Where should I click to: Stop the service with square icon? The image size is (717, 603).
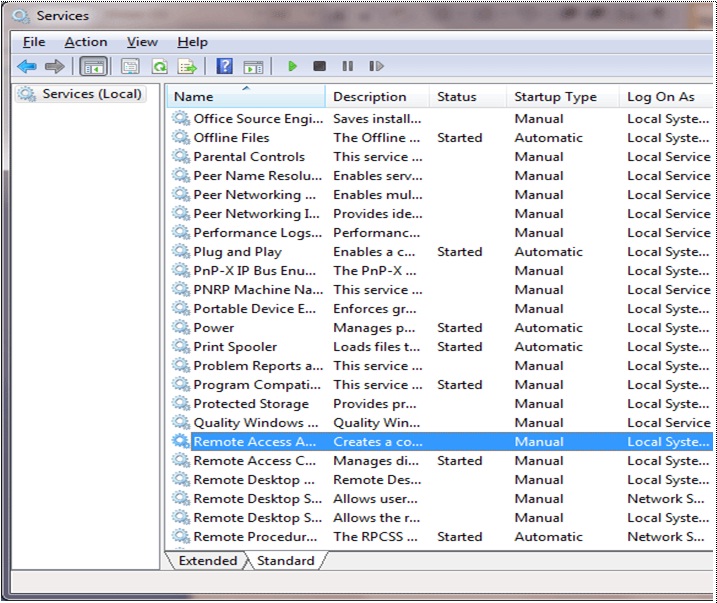tap(319, 67)
